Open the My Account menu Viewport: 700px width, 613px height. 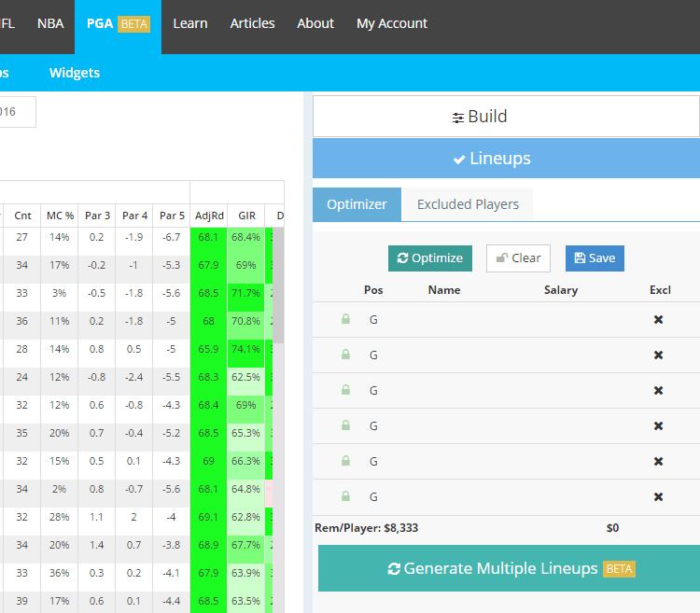click(x=391, y=23)
